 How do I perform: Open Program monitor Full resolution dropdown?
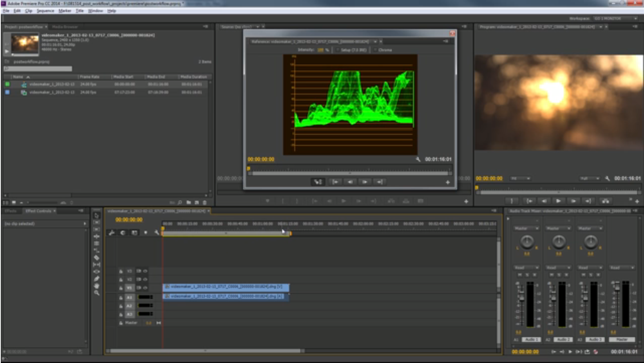pos(590,178)
